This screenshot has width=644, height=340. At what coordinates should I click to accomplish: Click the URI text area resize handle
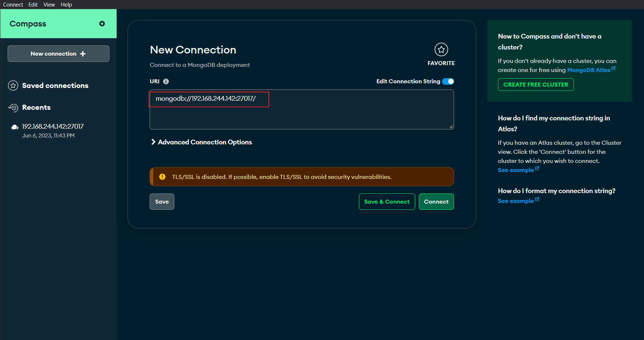(451, 127)
